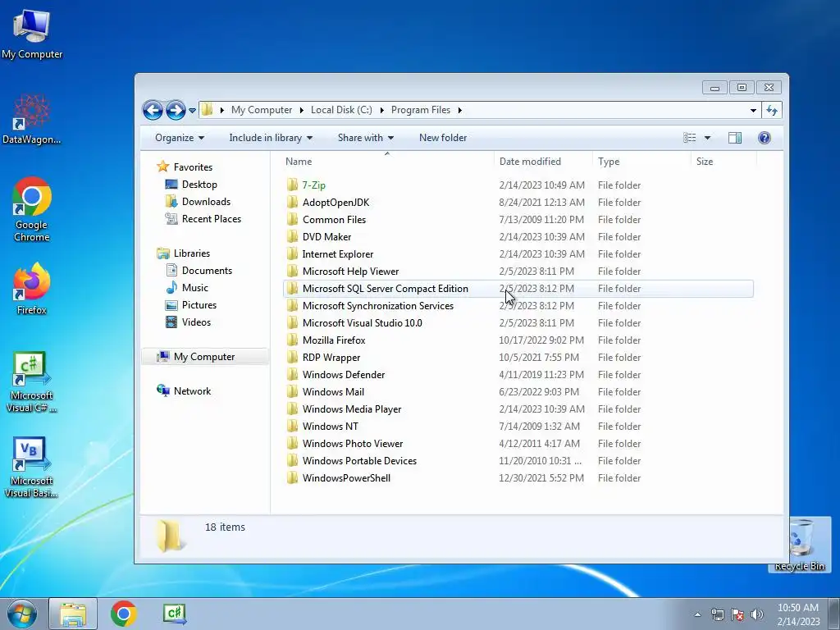Open the Windows Start button
Image resolution: width=840 pixels, height=630 pixels.
22,614
